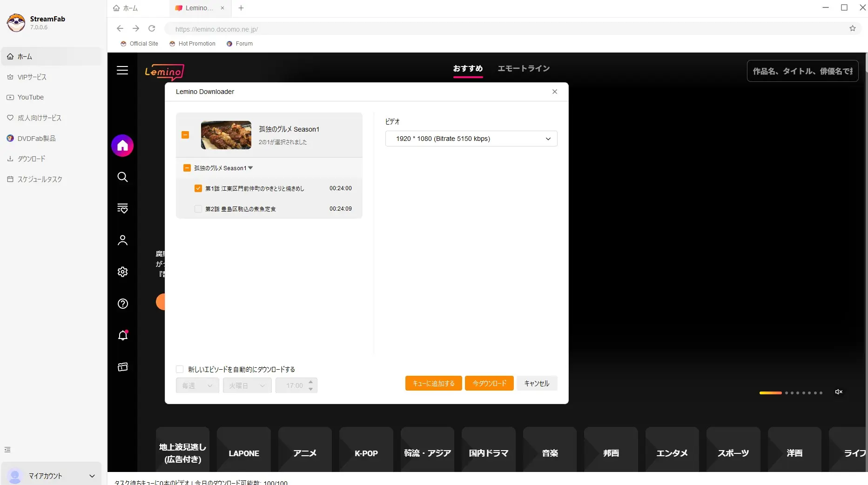Screen dimensions: 868x485
Task: Open Lemino user profile icon
Action: (122, 240)
